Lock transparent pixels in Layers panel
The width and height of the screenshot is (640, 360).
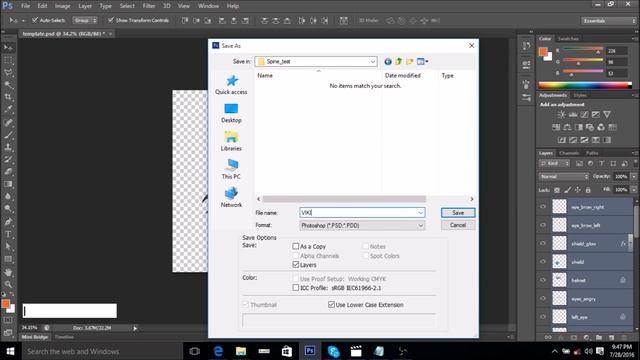(557, 190)
